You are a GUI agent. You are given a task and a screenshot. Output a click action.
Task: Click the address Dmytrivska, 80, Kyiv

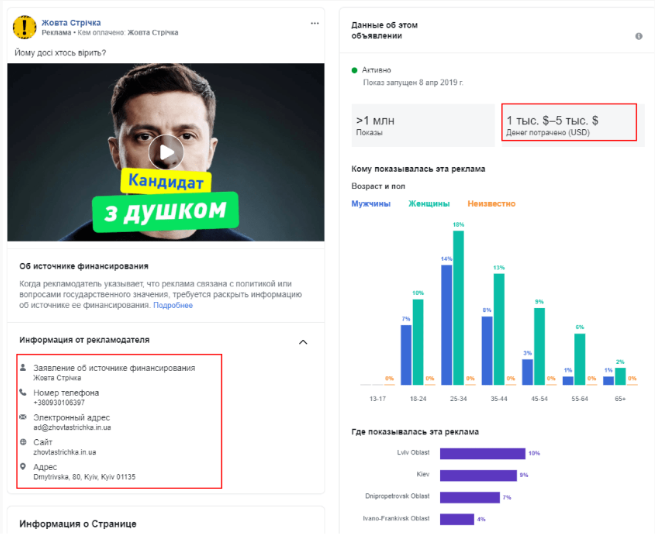coord(84,477)
